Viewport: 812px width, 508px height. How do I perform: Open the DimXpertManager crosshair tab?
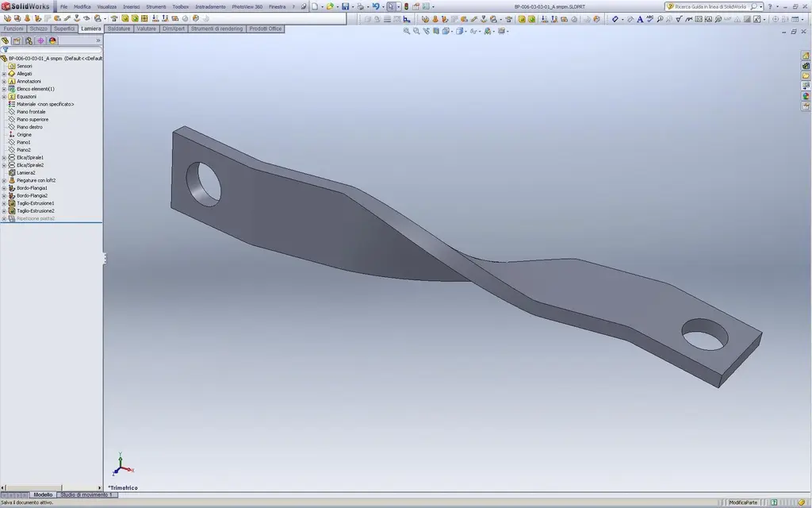click(40, 40)
